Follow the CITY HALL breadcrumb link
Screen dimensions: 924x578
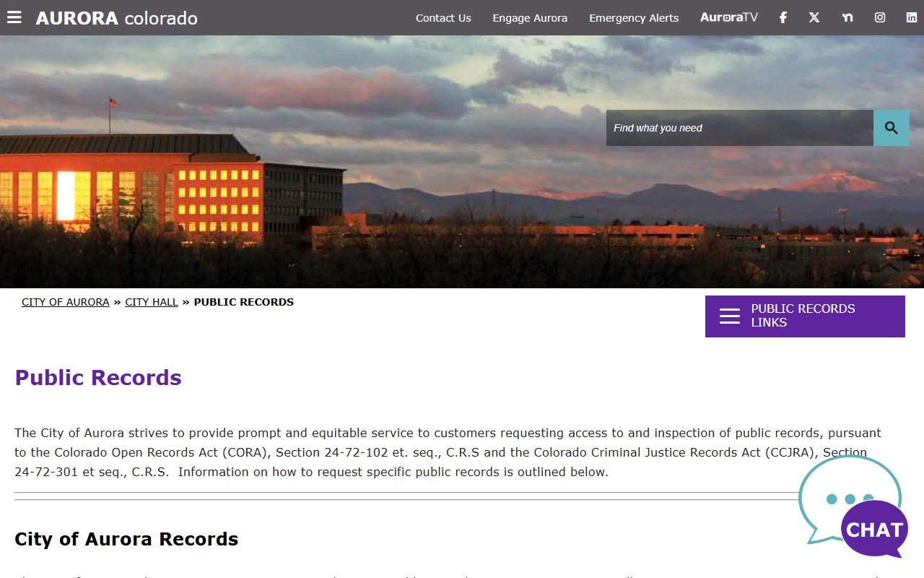[152, 302]
